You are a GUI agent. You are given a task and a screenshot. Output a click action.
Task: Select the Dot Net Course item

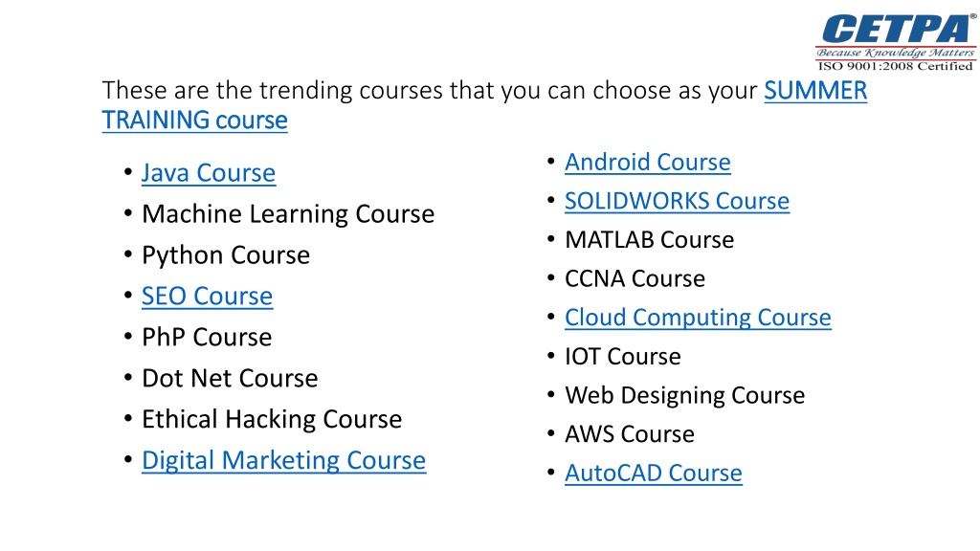tap(230, 379)
